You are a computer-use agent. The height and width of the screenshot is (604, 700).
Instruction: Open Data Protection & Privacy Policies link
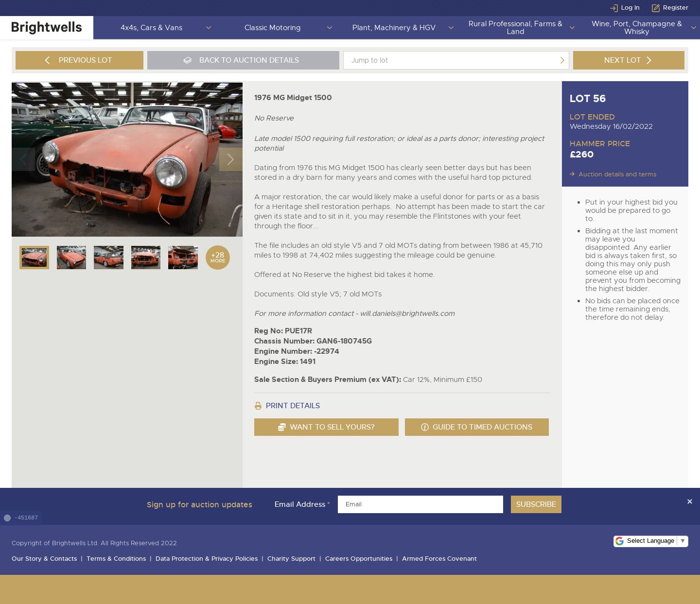pos(207,559)
